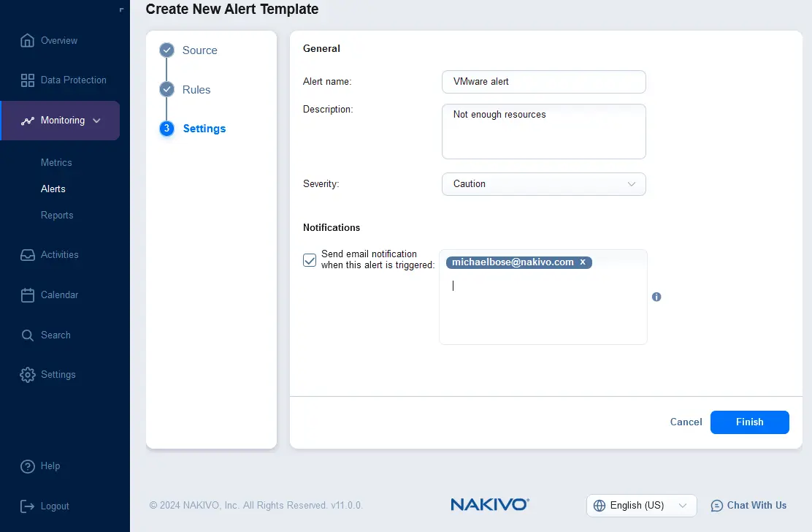Click the Source step checkmark circle
The height and width of the screenshot is (532, 812).
pos(166,50)
